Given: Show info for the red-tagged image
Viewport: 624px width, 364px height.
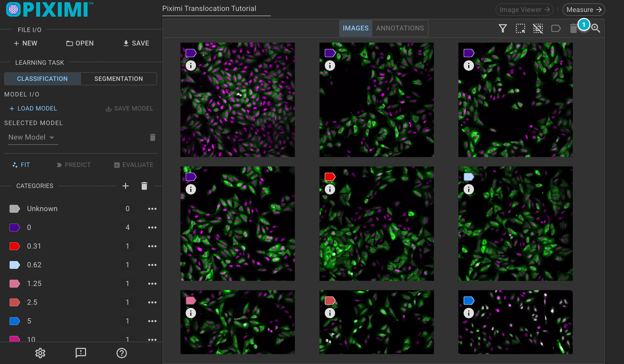Looking at the screenshot, I should tap(330, 189).
